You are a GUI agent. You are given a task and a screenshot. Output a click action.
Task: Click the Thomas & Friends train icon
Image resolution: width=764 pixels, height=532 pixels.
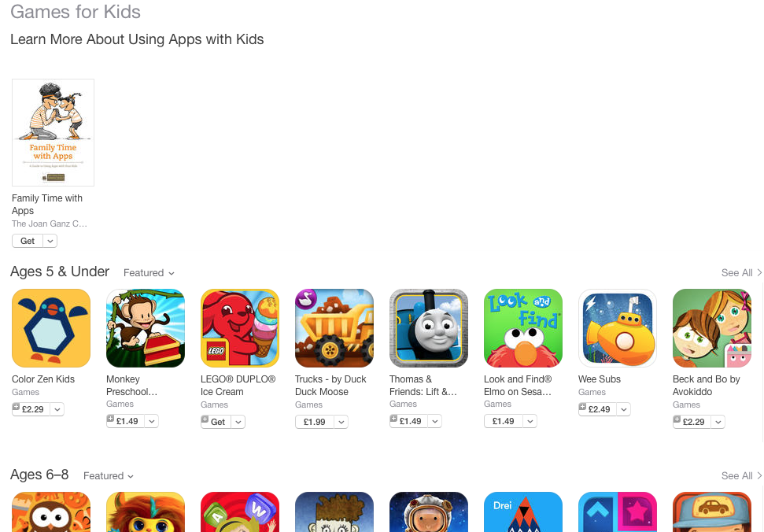[x=429, y=328]
